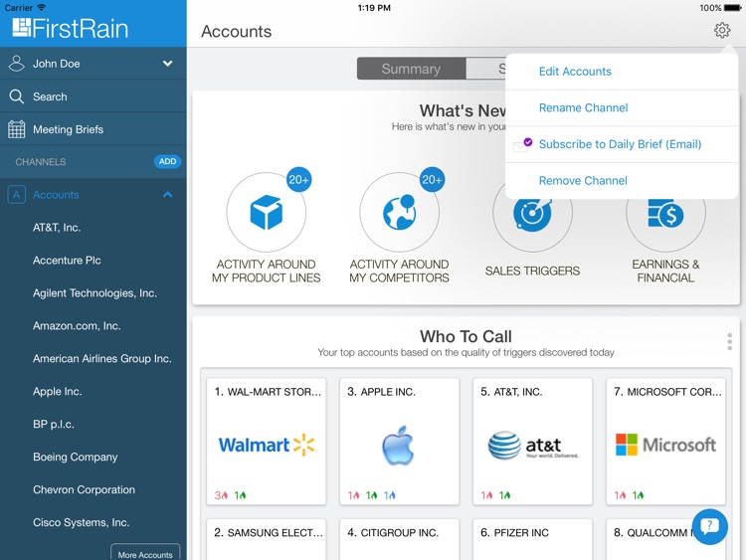The height and width of the screenshot is (560, 746).
Task: Open BP p.l.c. account
Action: click(x=54, y=425)
